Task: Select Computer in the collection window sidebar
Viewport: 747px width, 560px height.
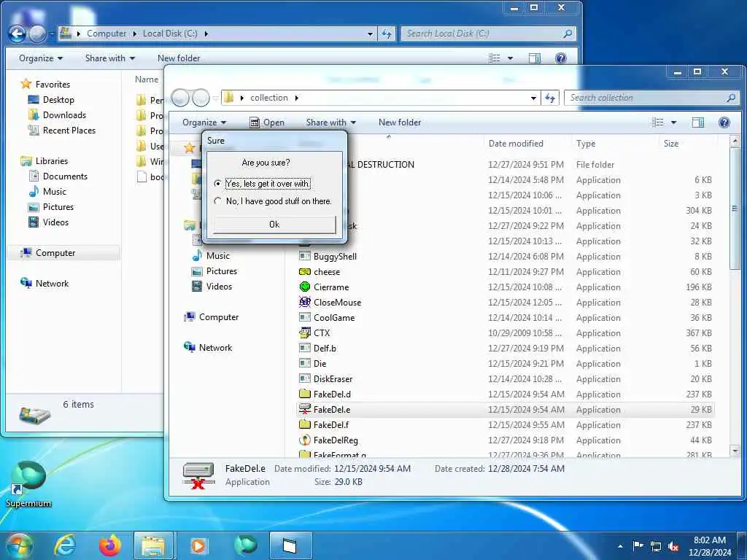Action: pos(211,317)
